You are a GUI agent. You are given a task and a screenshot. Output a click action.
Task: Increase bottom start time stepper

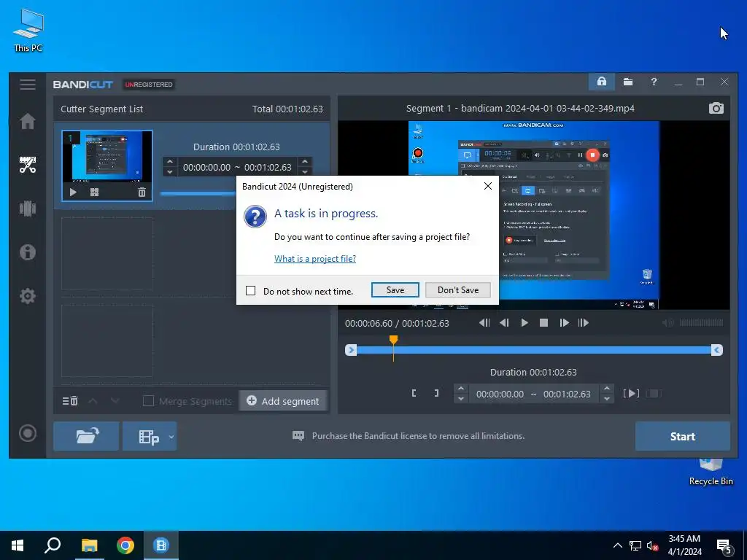pos(461,389)
